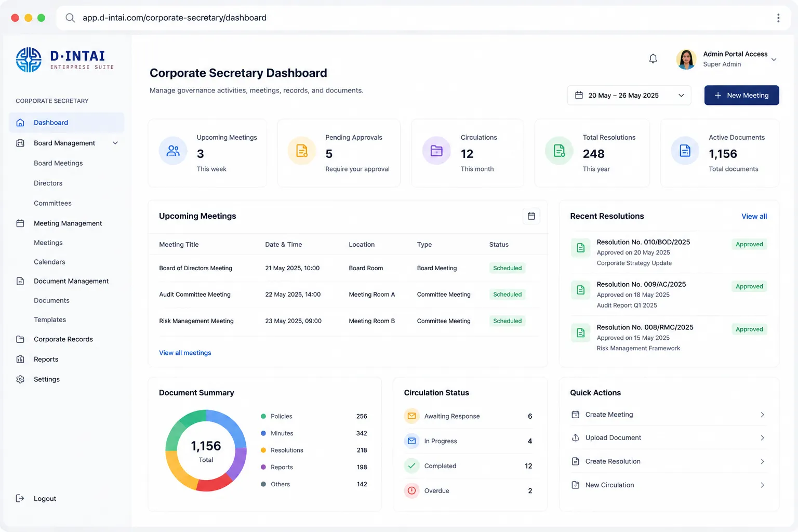Click the Total Resolutions card icon

pos(559,151)
